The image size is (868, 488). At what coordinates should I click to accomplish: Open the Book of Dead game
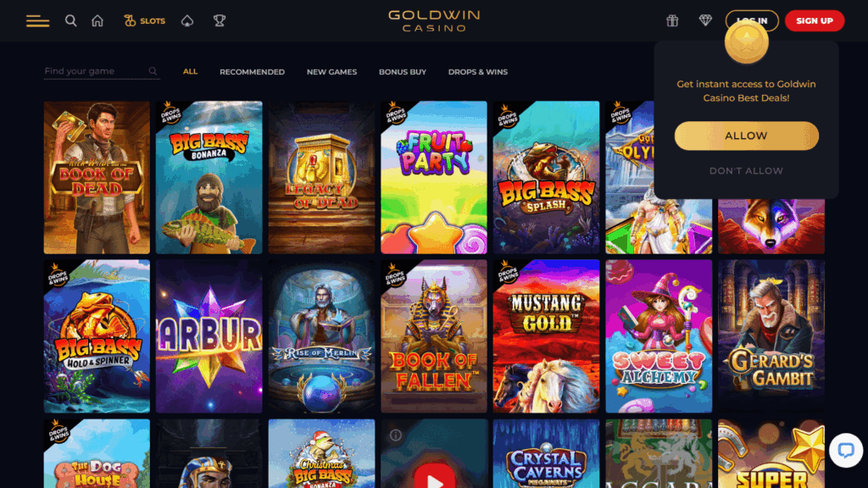click(97, 177)
